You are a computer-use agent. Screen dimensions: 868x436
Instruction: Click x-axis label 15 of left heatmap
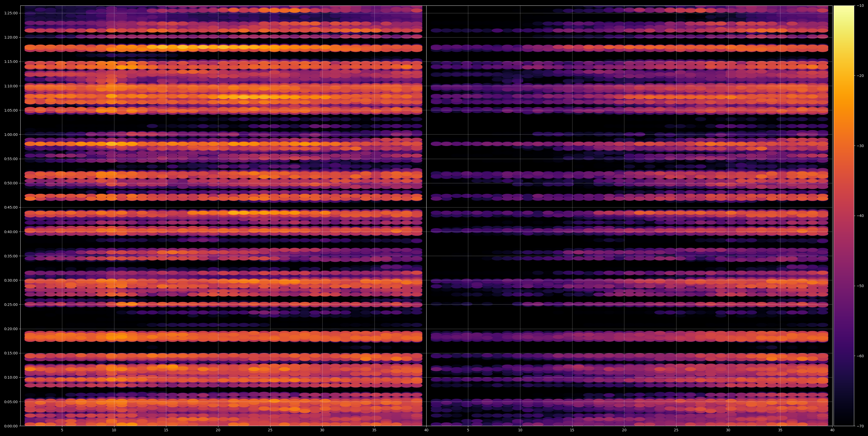[x=166, y=430]
